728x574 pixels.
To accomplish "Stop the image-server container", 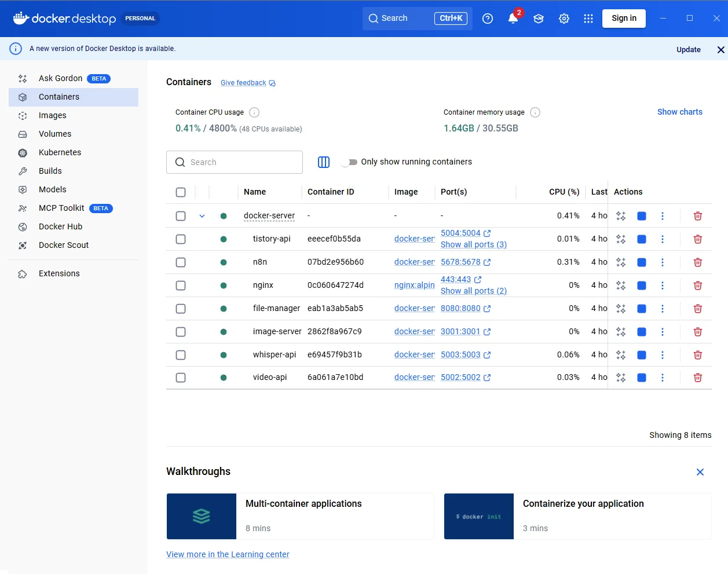I will tap(642, 332).
